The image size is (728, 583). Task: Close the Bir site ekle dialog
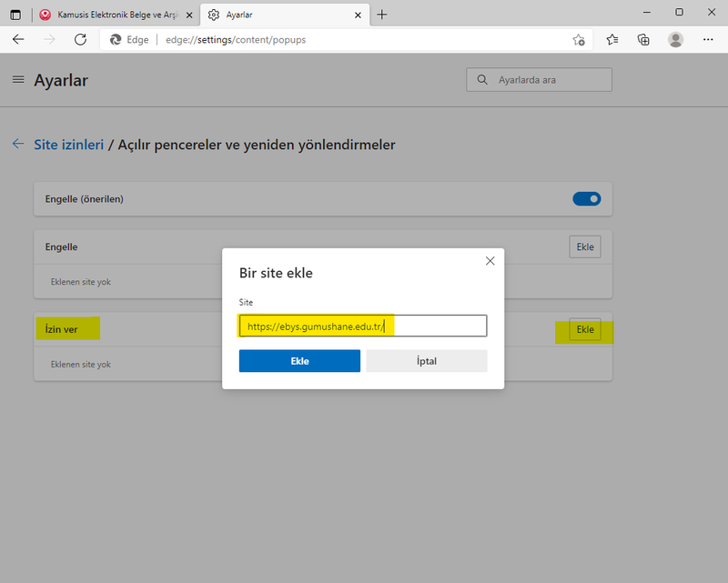[490, 261]
